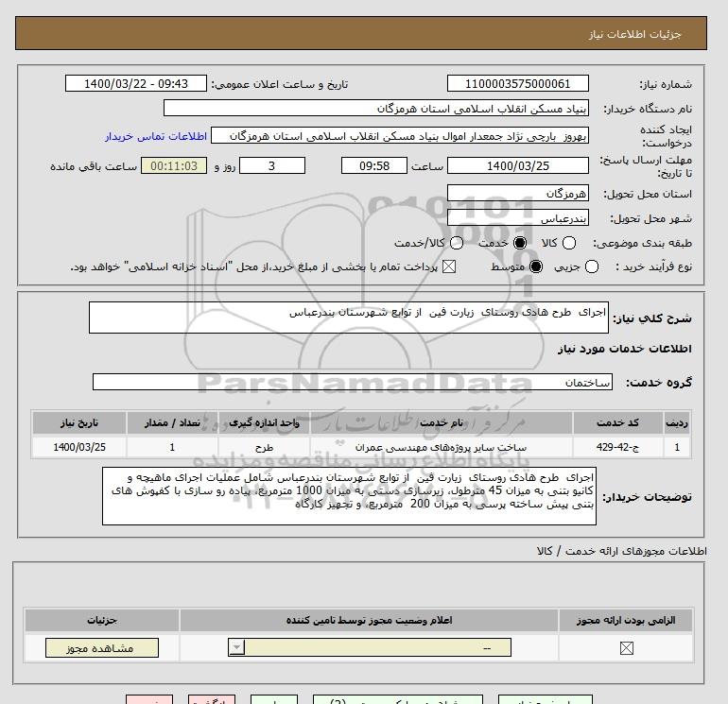Click the city field بندرعباس
Screen dimensions: 728x704
[x=518, y=218]
